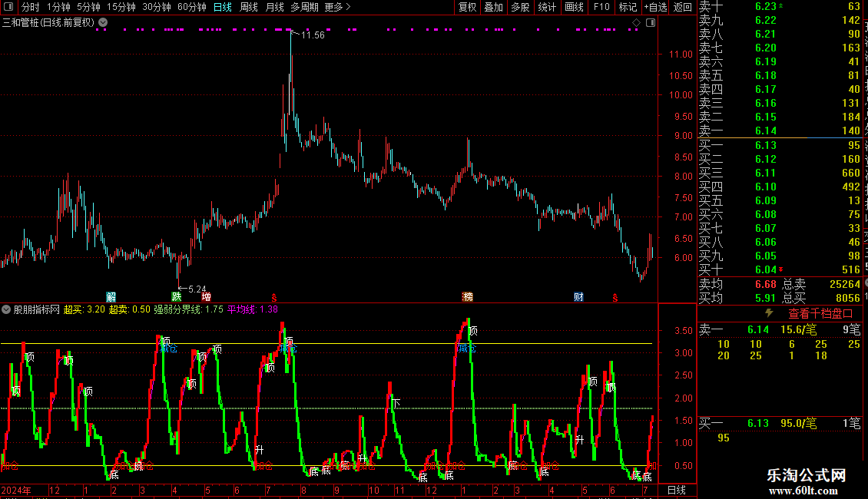Click the 买均 5.91 average row

(x=738, y=298)
